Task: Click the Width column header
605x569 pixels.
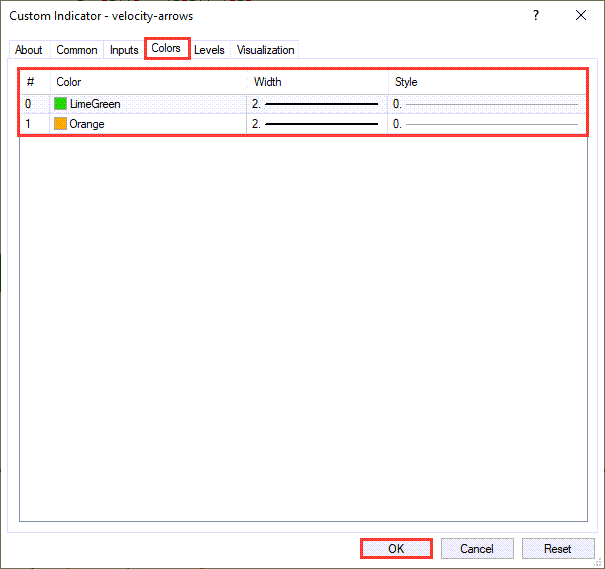Action: [x=318, y=82]
